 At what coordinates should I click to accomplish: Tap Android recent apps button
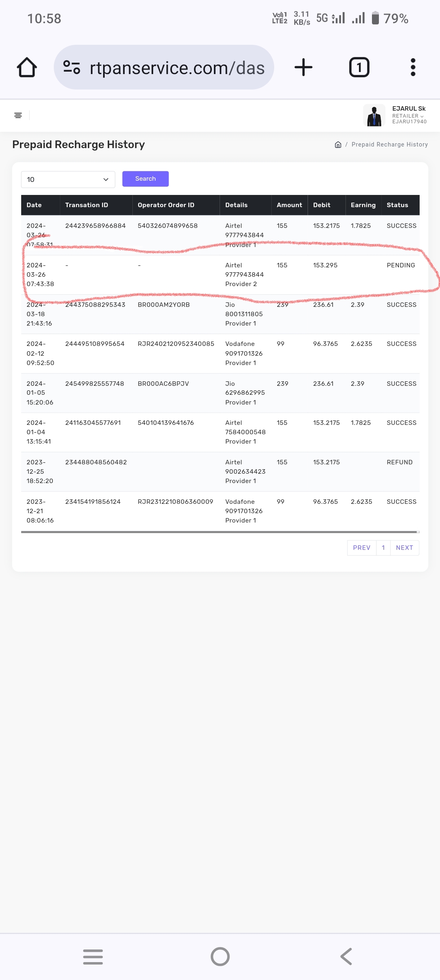click(x=93, y=956)
